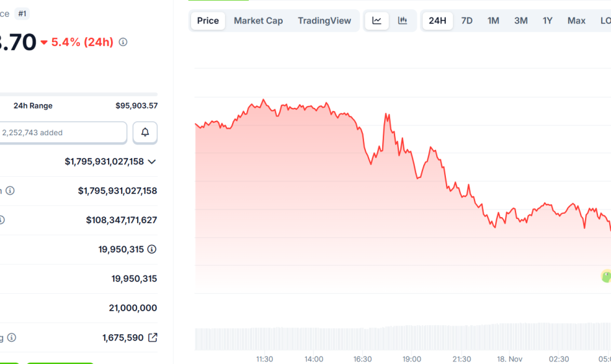The image size is (611, 364).
Task: Expand the $1,795,931,027,158 market cap chevron
Action: pyautogui.click(x=152, y=161)
